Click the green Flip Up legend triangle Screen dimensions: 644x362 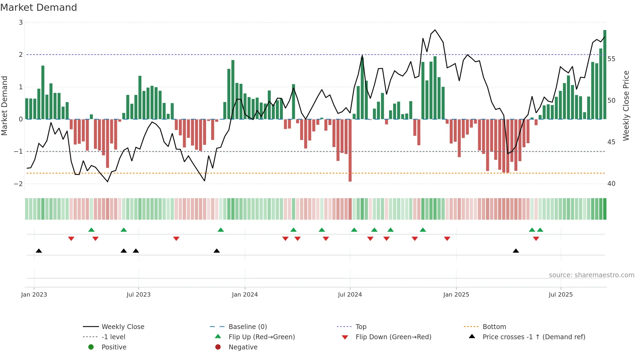click(x=218, y=336)
